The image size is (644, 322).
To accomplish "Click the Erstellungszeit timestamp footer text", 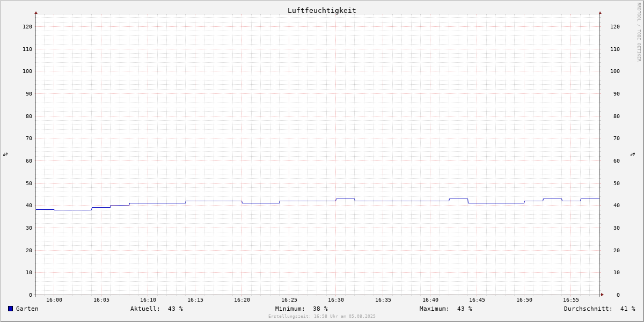I will pyautogui.click(x=322, y=316).
